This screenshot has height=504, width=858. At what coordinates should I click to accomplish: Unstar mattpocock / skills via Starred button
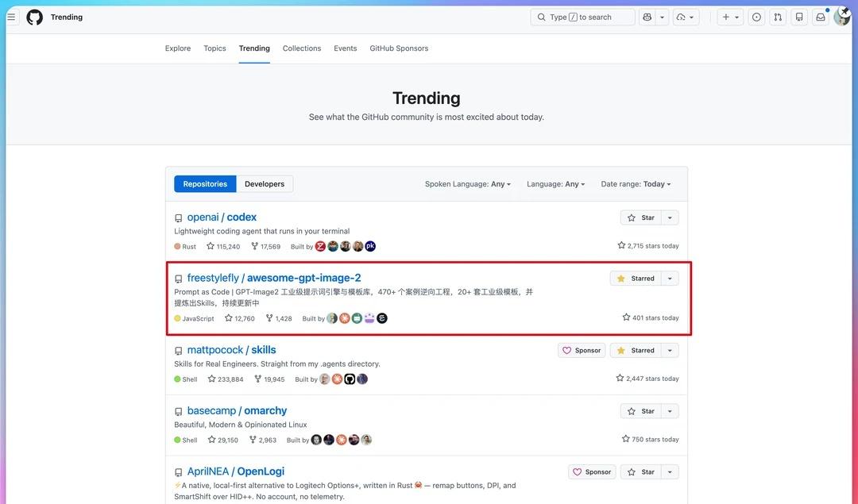[x=636, y=350]
